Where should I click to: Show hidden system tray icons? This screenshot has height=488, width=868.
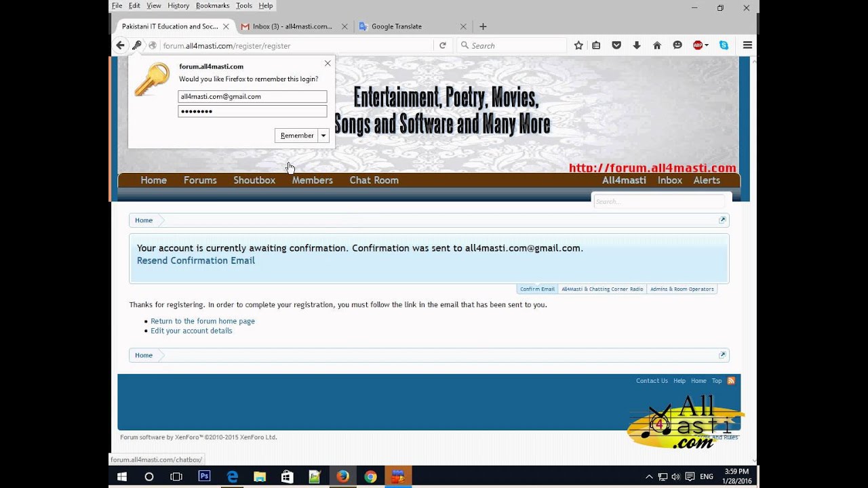[x=649, y=476]
